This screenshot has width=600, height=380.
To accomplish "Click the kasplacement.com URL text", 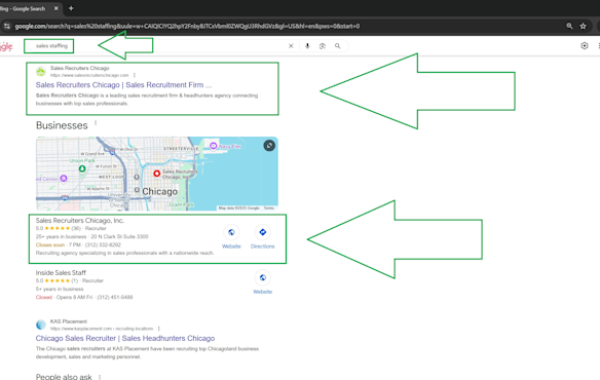I will [101, 329].
